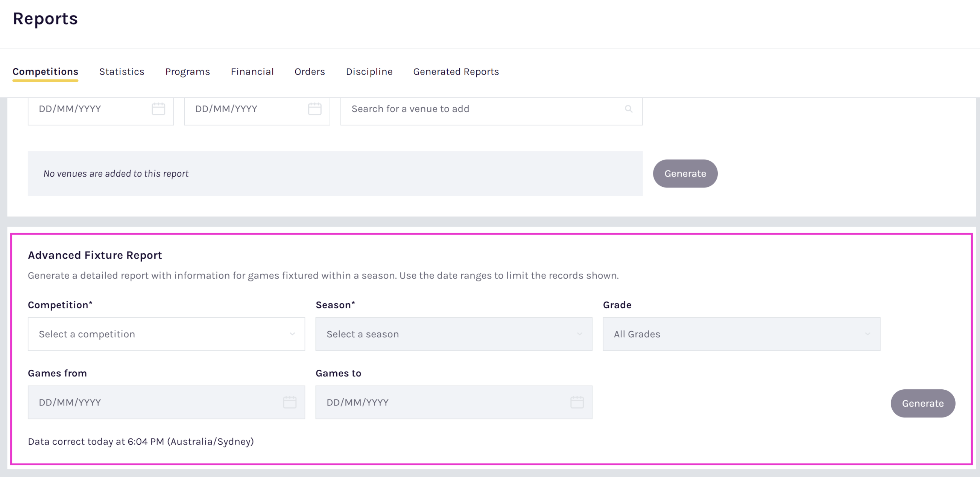
Task: Click Generate for Advanced Fixture Report
Action: coord(922,403)
